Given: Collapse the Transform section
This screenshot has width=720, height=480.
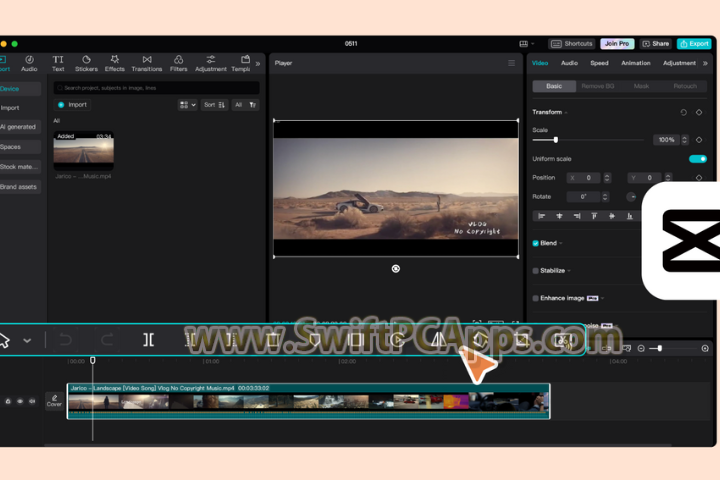Looking at the screenshot, I should [550, 113].
